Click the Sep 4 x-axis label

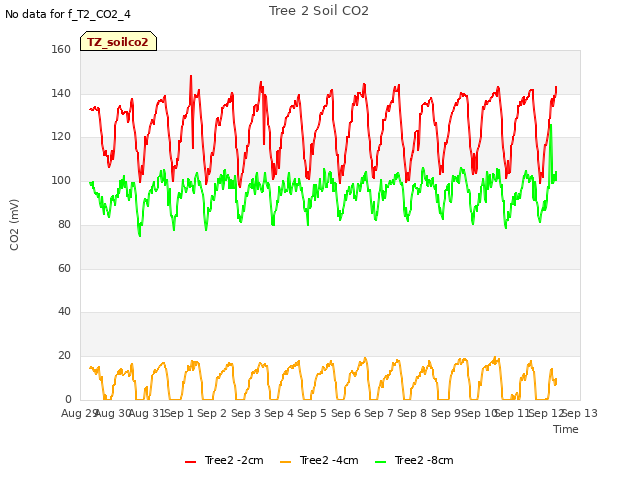279,413
